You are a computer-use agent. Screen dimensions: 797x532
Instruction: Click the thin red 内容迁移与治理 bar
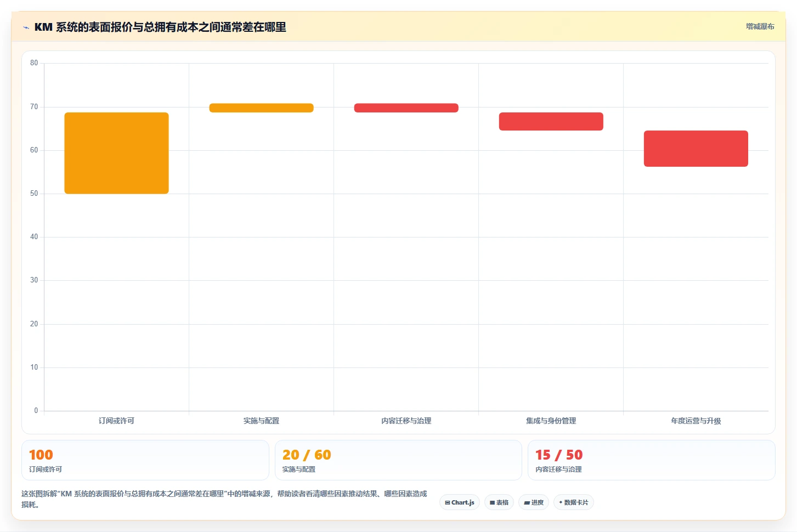click(x=406, y=108)
